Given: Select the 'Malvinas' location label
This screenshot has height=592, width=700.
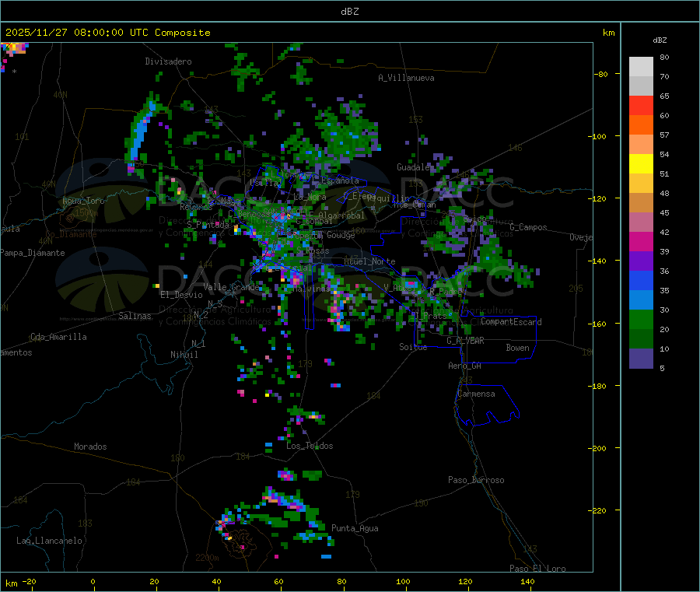Looking at the screenshot, I should coord(311,289).
